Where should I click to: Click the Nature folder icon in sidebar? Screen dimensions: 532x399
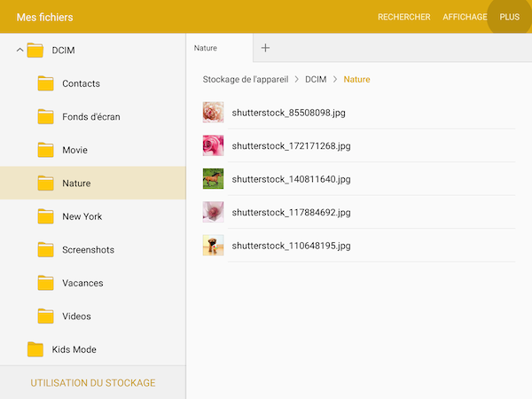[x=45, y=184]
